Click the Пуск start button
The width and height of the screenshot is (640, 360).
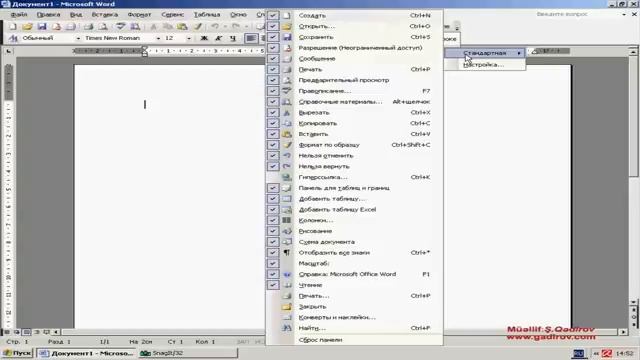[17, 353]
